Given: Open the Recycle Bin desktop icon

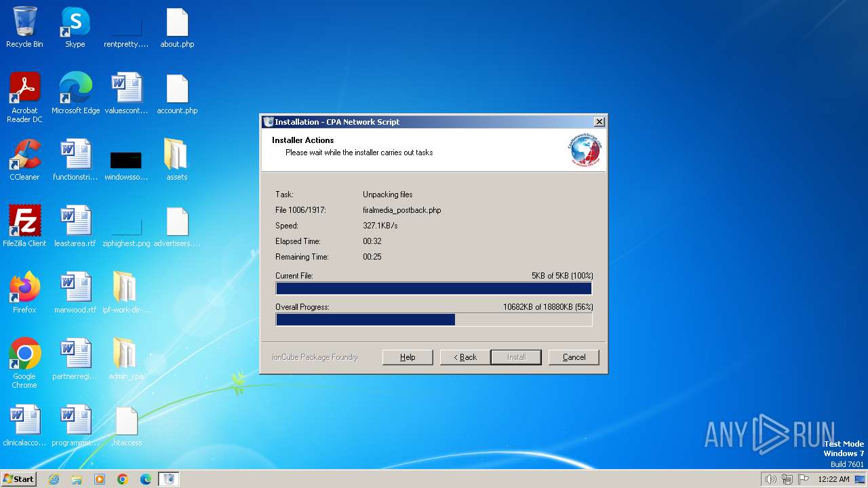Looking at the screenshot, I should coord(24,27).
